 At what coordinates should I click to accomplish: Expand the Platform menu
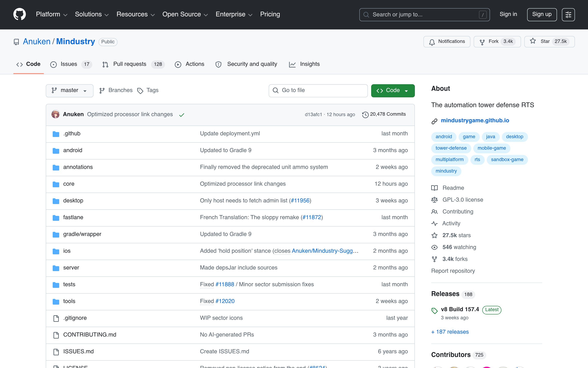51,14
